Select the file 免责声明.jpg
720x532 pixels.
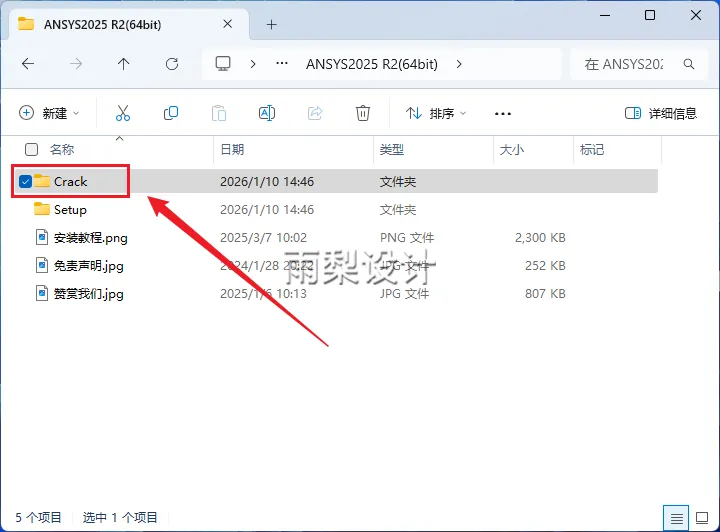click(89, 266)
